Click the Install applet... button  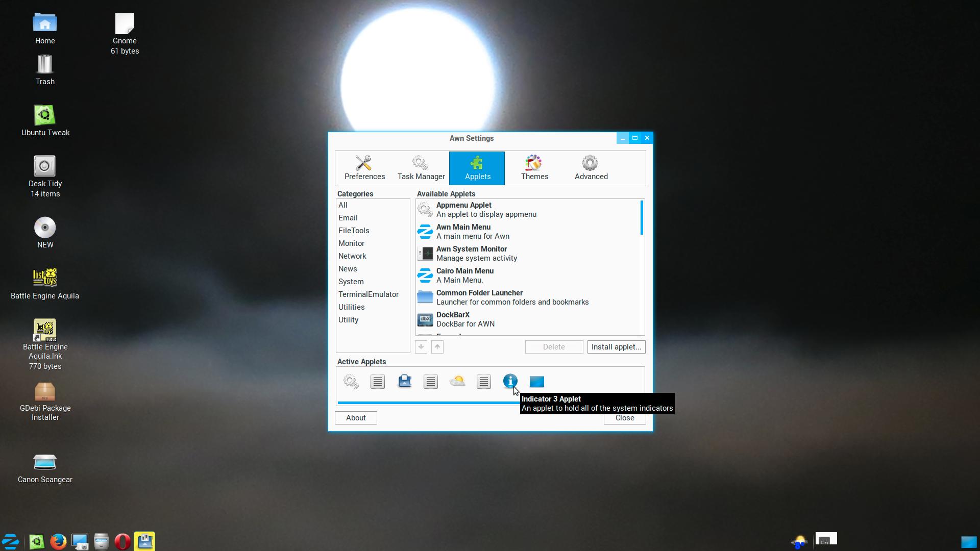616,347
